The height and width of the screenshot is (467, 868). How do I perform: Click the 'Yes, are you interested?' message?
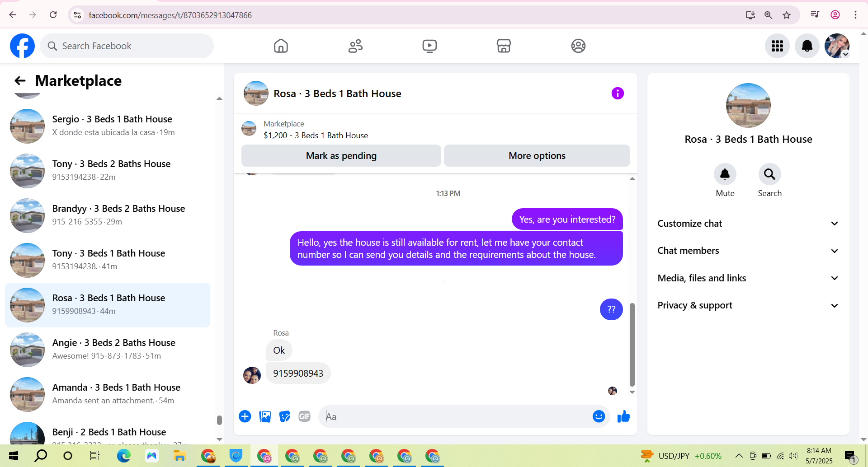pos(567,219)
